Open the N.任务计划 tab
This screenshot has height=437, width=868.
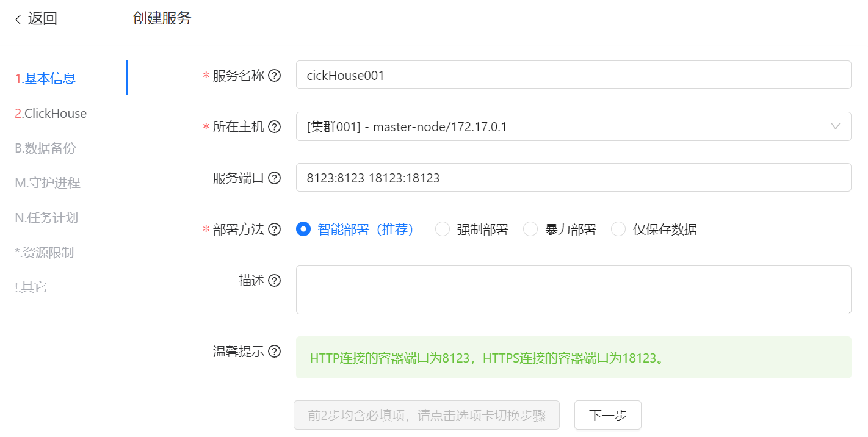(x=46, y=217)
